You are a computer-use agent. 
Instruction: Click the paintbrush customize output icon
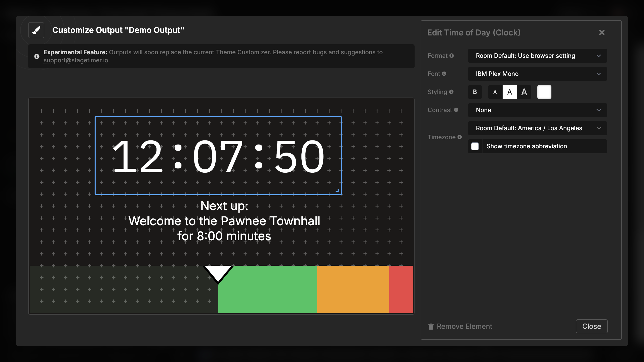[x=36, y=30]
